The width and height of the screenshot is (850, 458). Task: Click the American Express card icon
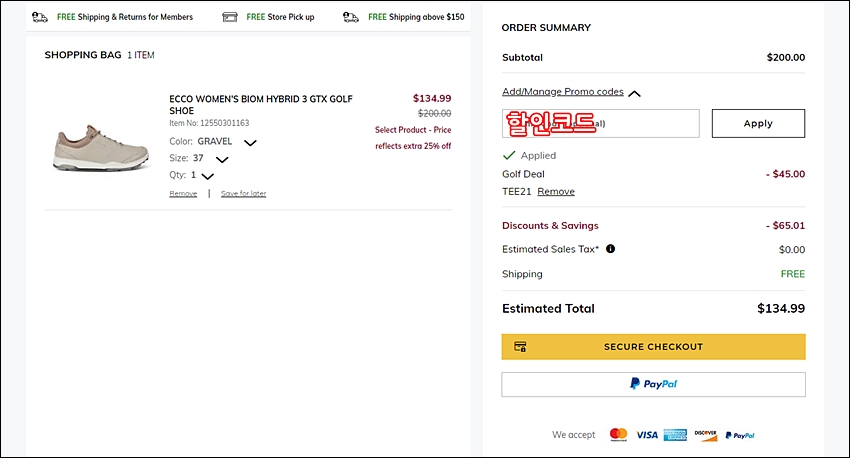click(x=675, y=435)
